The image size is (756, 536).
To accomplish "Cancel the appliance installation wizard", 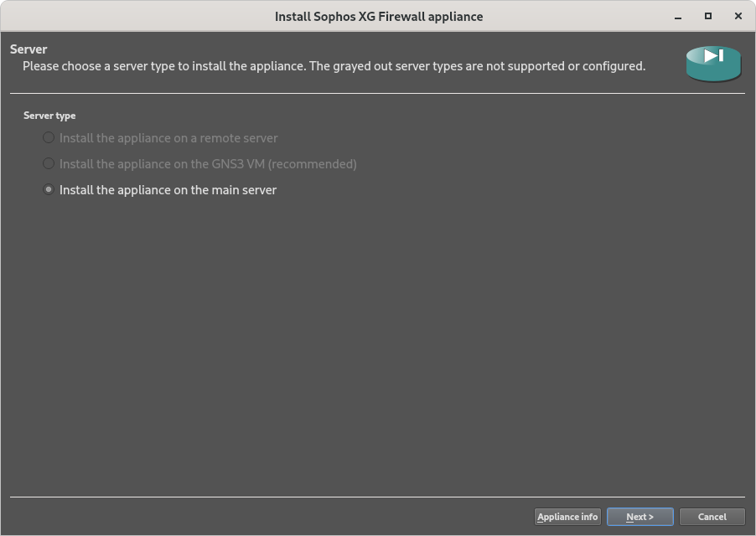I will click(x=712, y=517).
